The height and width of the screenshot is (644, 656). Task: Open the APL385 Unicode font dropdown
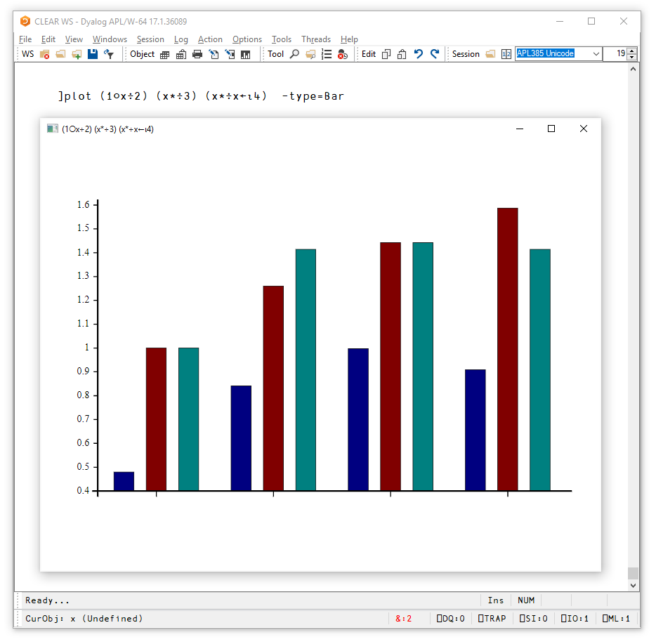coord(596,53)
